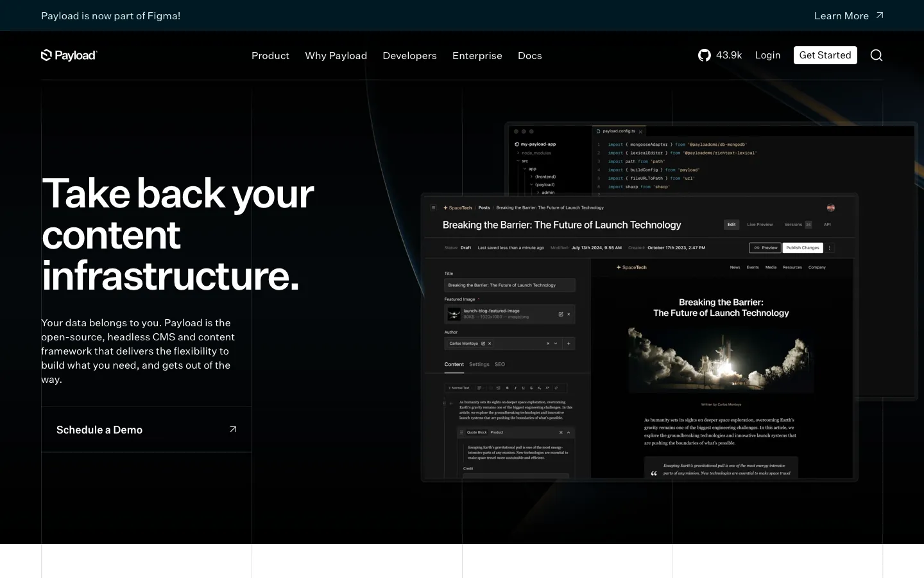The width and height of the screenshot is (924, 578).
Task: Click the my-payload-app project root
Action: click(x=535, y=144)
